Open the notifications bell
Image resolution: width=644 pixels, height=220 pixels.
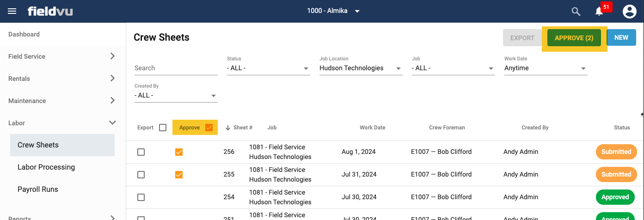(x=599, y=12)
